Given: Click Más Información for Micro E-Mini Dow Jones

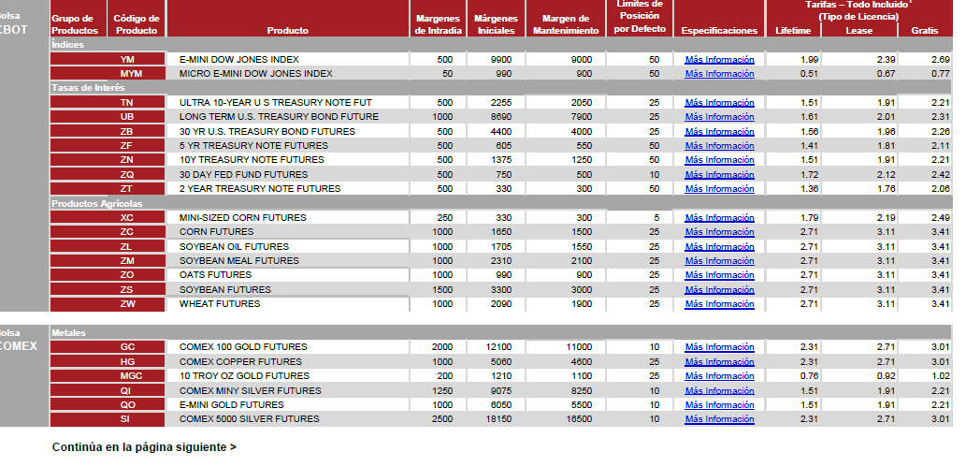Looking at the screenshot, I should point(719,73).
